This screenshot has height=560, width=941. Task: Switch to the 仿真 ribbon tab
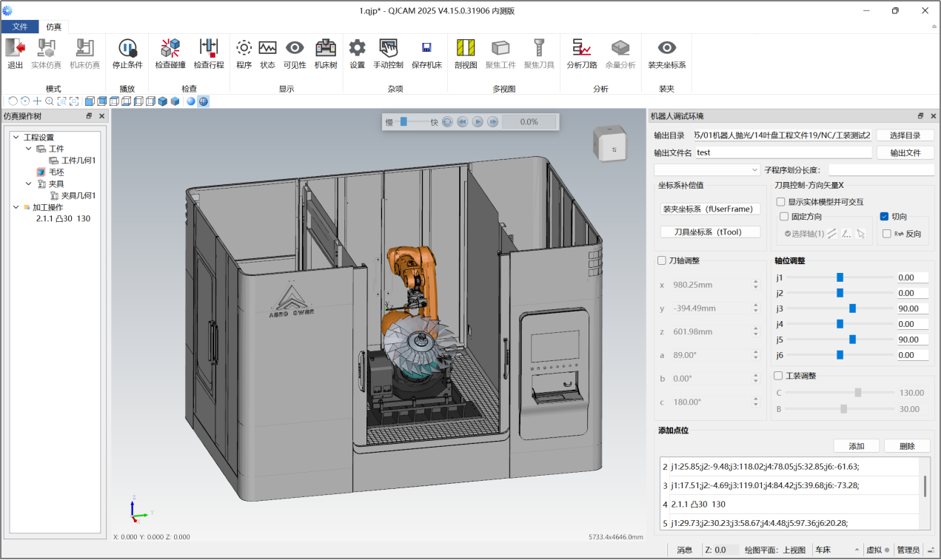(54, 27)
